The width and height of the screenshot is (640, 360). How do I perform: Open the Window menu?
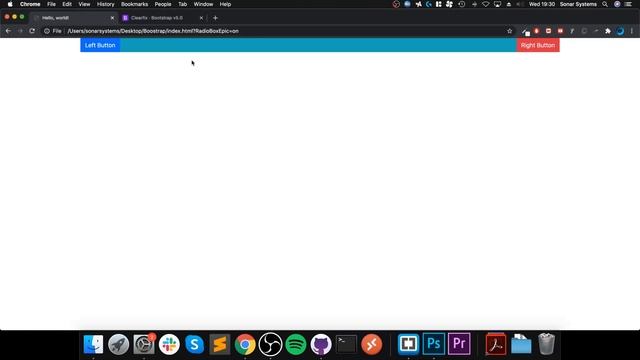pyautogui.click(x=203, y=4)
